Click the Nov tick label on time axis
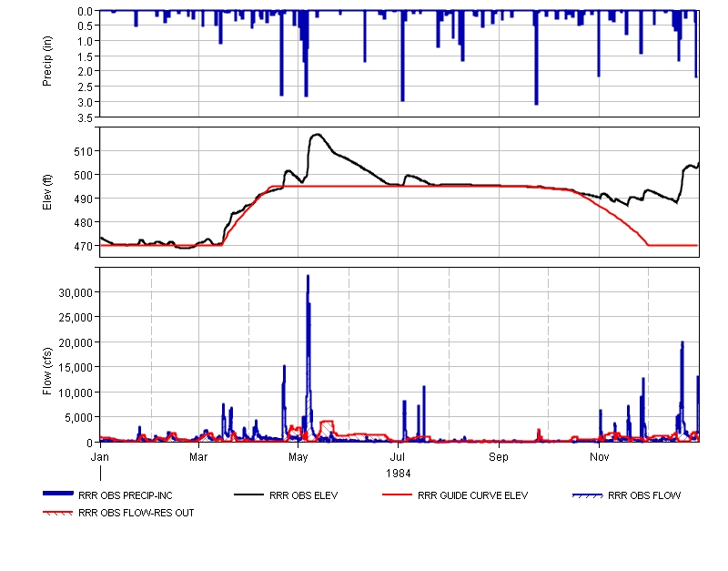This screenshot has width=728, height=571. tap(599, 454)
